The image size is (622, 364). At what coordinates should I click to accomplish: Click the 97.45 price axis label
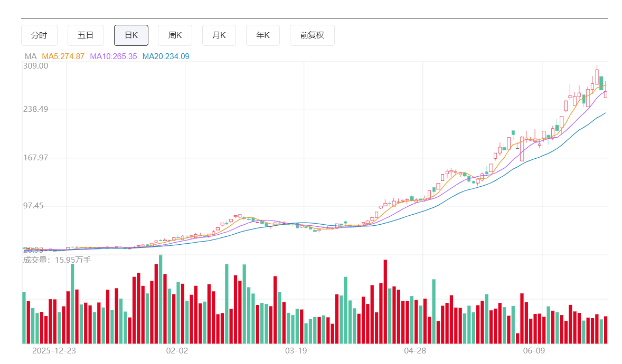(x=33, y=205)
